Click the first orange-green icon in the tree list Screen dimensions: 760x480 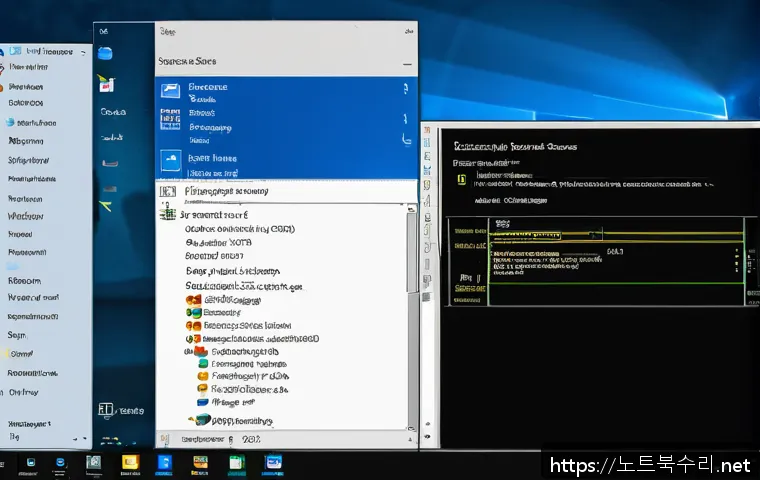pos(193,299)
